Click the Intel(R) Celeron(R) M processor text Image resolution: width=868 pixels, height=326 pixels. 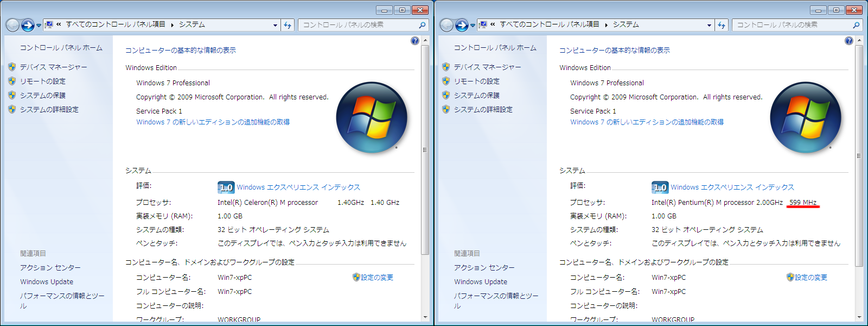tap(267, 203)
